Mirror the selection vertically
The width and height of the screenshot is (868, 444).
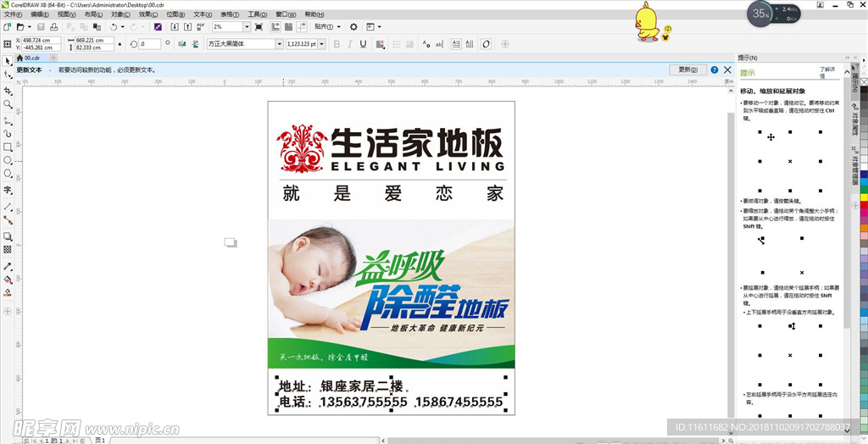[195, 44]
